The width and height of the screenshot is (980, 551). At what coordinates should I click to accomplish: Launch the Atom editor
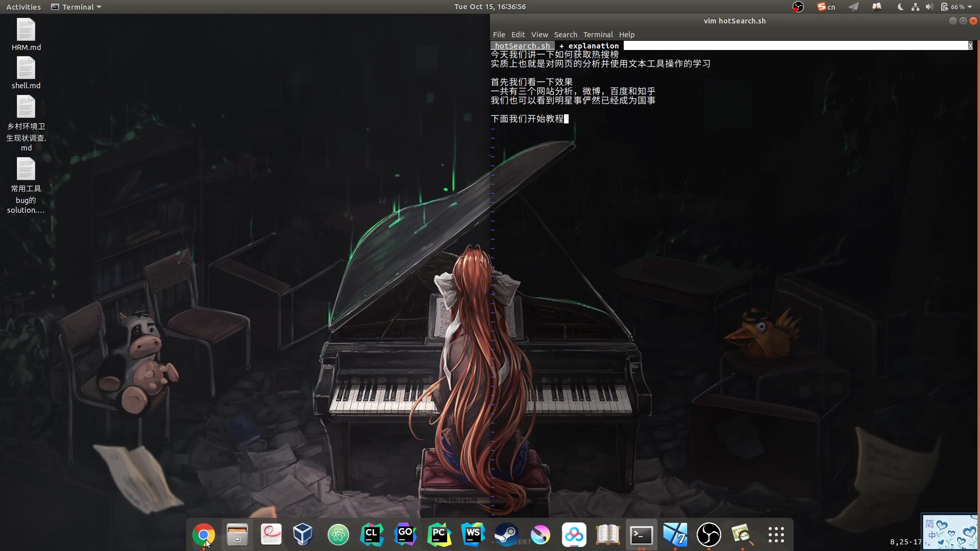tap(338, 535)
